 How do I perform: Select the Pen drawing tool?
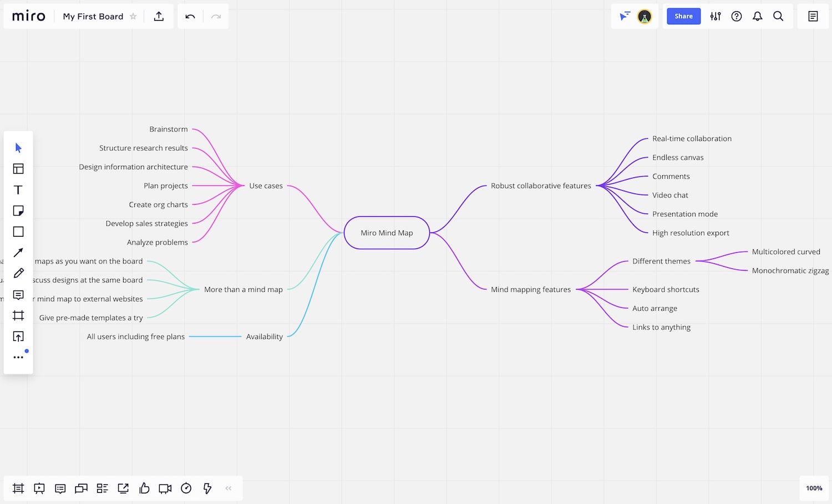click(18, 273)
